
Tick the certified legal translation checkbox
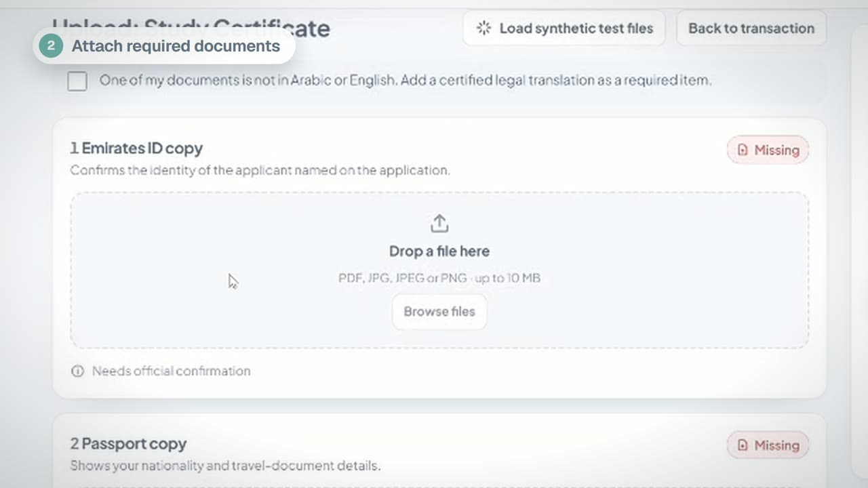77,81
